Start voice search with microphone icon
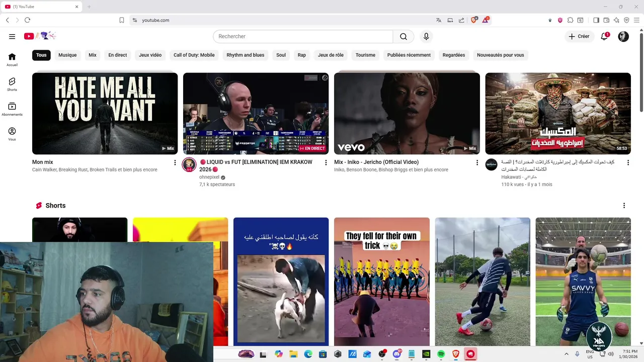644x362 pixels. coord(426,36)
